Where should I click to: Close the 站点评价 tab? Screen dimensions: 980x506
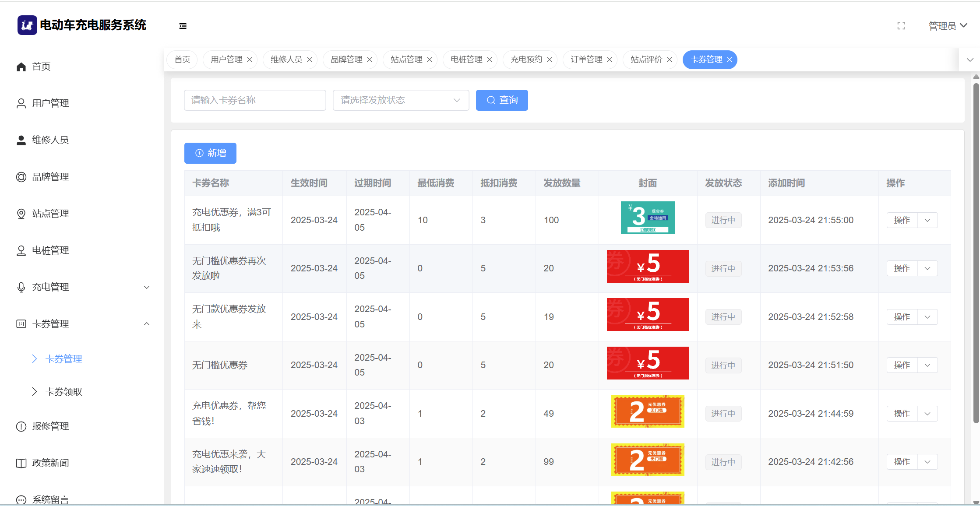point(670,60)
